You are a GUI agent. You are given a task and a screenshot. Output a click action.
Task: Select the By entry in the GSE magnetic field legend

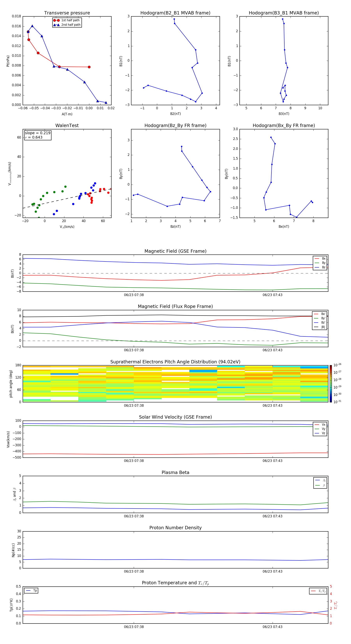[320, 263]
